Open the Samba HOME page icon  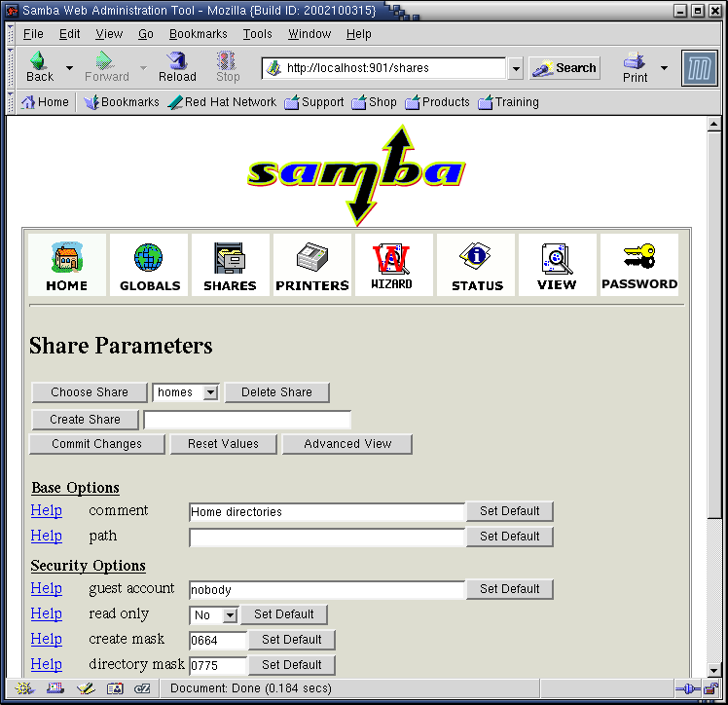[67, 265]
